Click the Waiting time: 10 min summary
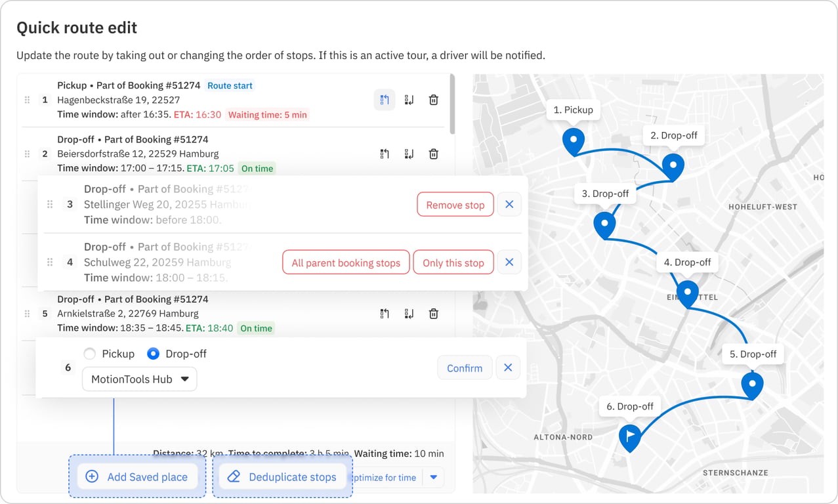Screen dimensions: 838x504 pos(398,453)
